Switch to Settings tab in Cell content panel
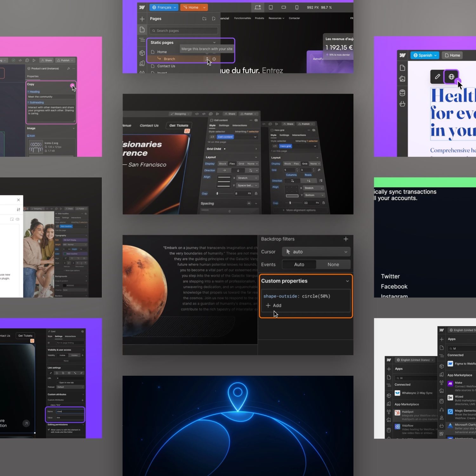The width and height of the screenshot is (476, 476). [x=224, y=125]
